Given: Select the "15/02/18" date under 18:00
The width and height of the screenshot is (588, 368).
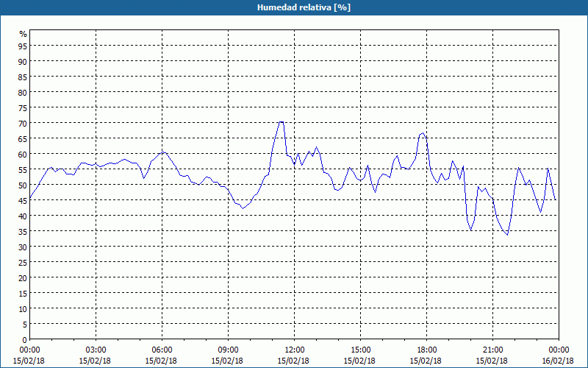Looking at the screenshot, I should click(426, 361).
